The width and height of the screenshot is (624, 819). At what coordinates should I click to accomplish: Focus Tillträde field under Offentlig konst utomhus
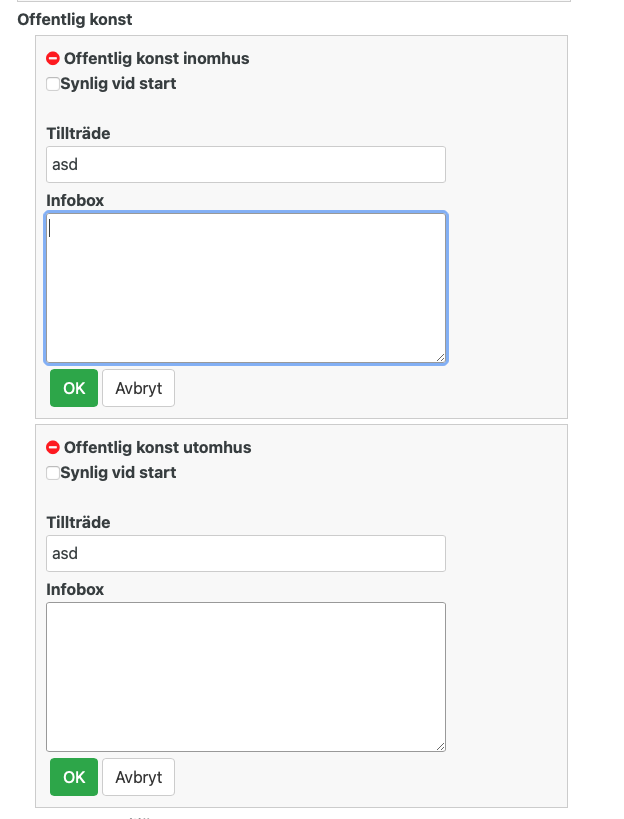pos(246,554)
